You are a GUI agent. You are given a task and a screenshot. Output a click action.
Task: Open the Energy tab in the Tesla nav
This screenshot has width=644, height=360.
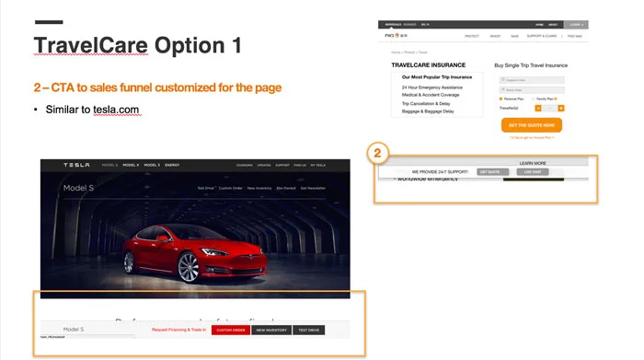pyautogui.click(x=172, y=165)
